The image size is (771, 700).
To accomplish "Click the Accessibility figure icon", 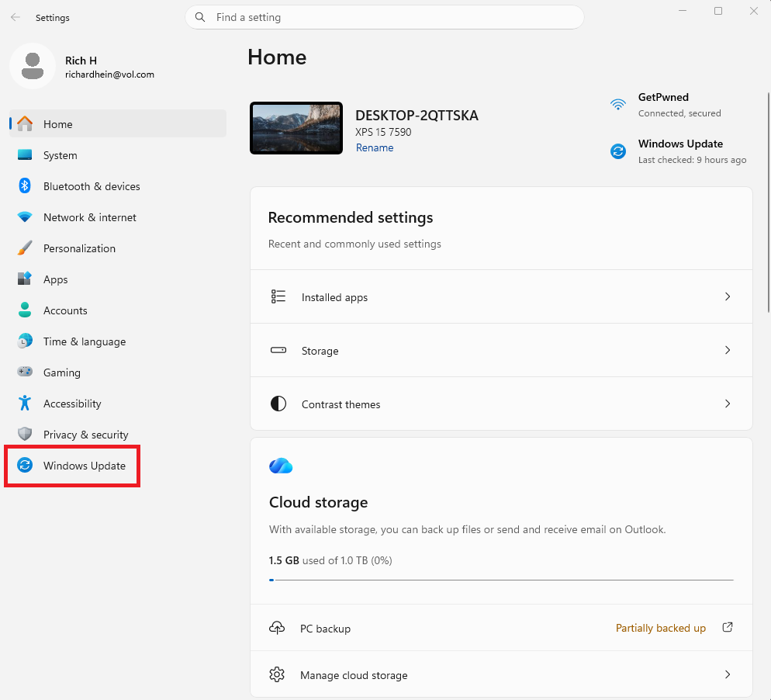I will click(25, 403).
